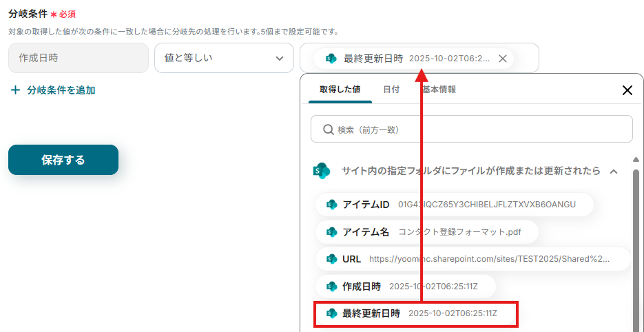Select the 最終更新日時 value item in list
Viewport: 644px width, 332px height.
point(415,313)
